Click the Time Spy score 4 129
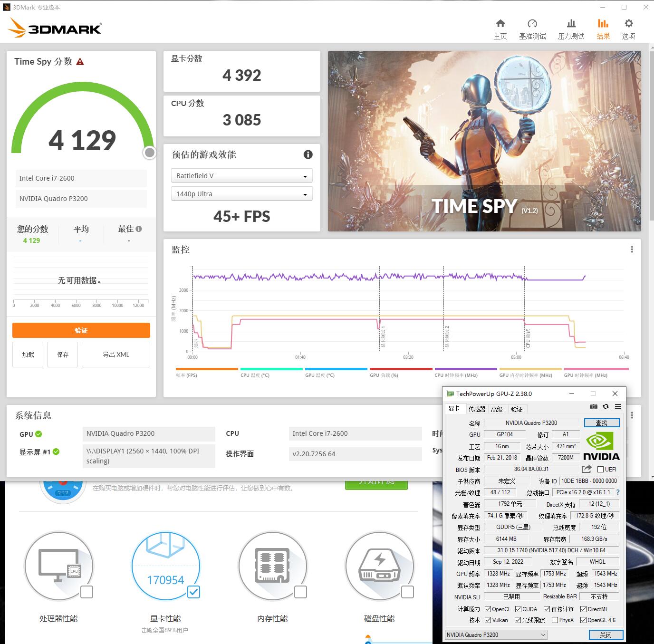This screenshot has height=644, width=654. pos(82,140)
